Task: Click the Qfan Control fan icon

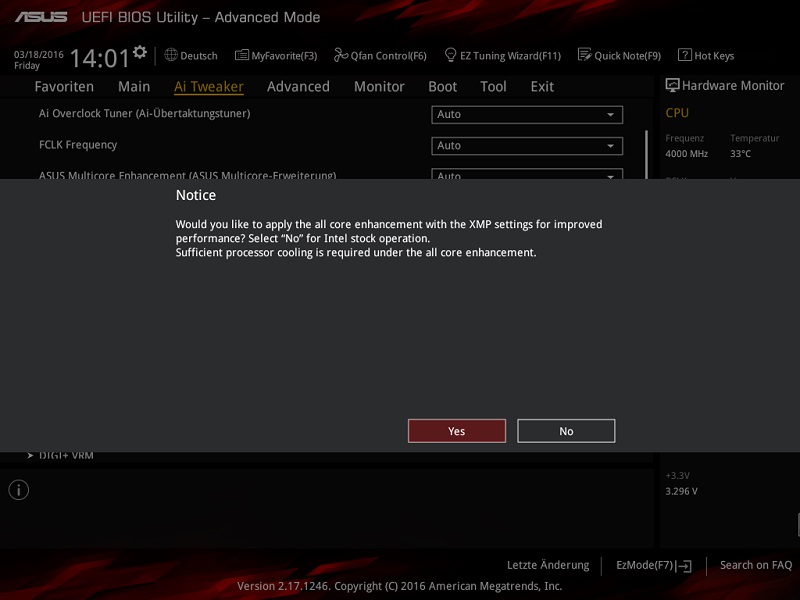Action: point(341,55)
